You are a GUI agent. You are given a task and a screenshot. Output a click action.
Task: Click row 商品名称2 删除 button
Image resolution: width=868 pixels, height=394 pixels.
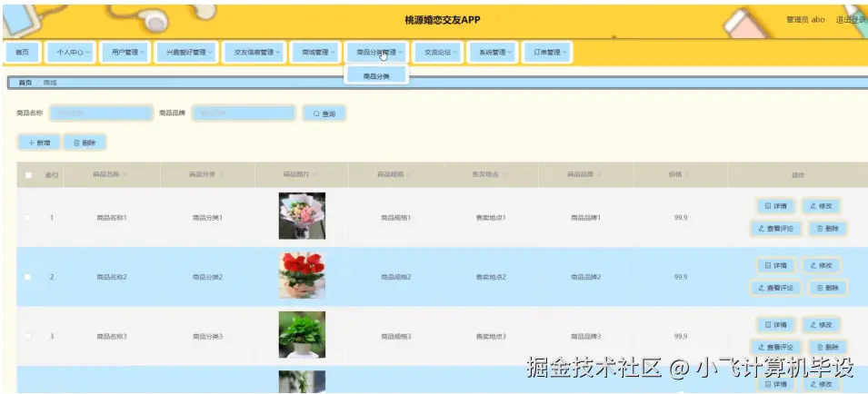[x=828, y=288]
